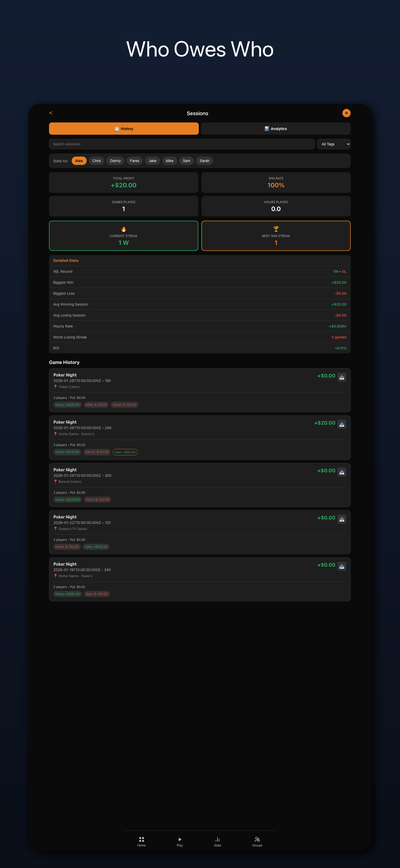The width and height of the screenshot is (400, 868).
Task: Share the Viejas Casino session
Action: tap(342, 377)
